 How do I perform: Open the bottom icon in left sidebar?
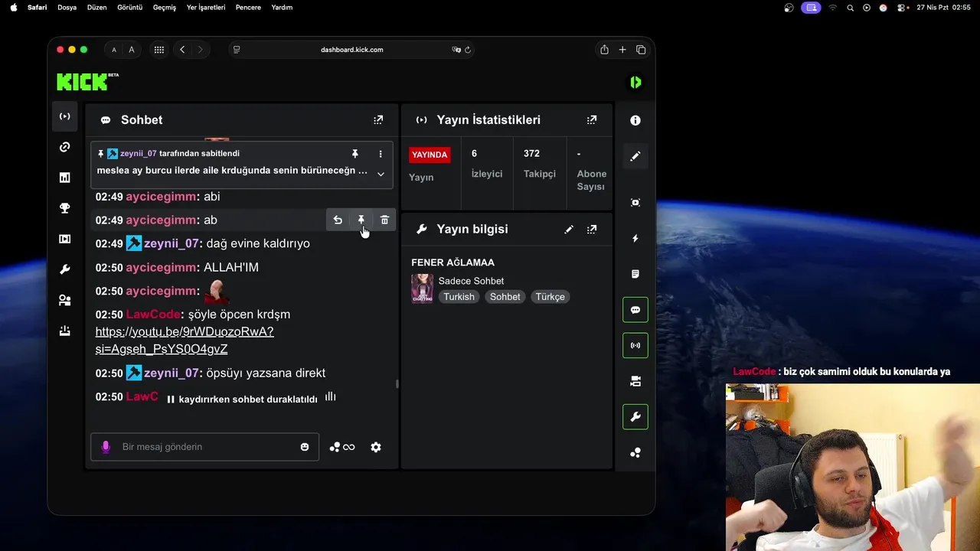[65, 331]
